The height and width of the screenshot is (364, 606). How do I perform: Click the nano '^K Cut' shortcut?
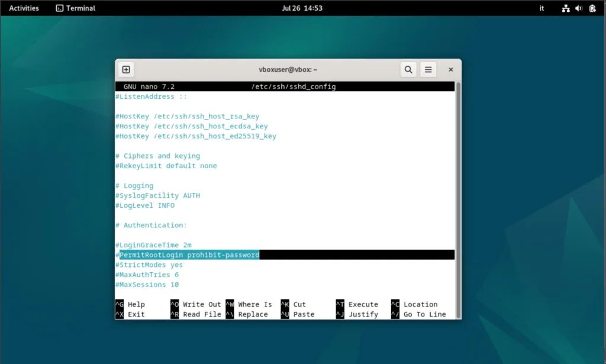click(294, 304)
